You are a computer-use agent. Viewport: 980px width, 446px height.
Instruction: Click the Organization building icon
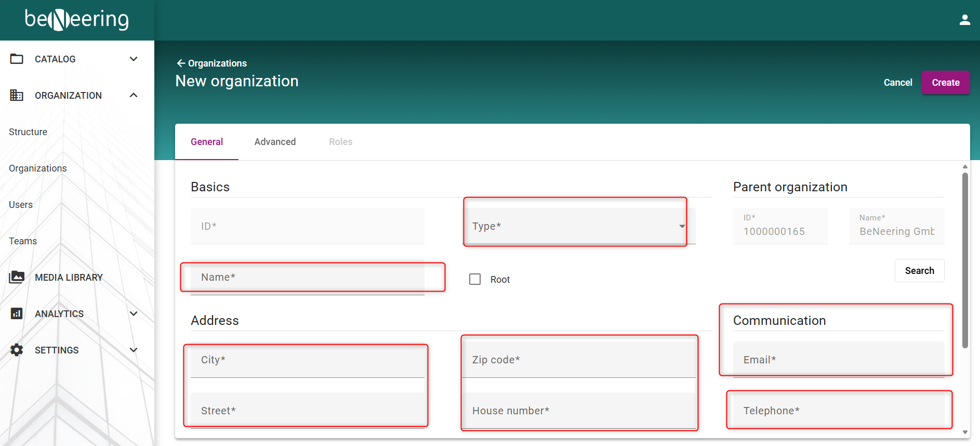click(17, 95)
